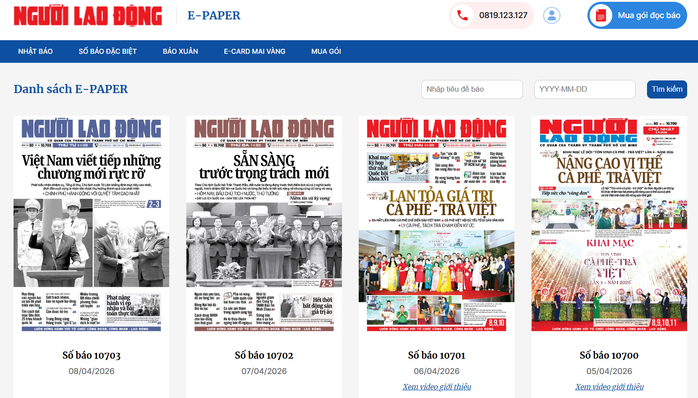698x398 pixels.
Task: Click Xem video giới thiệu under issue 10700
Action: tap(609, 386)
